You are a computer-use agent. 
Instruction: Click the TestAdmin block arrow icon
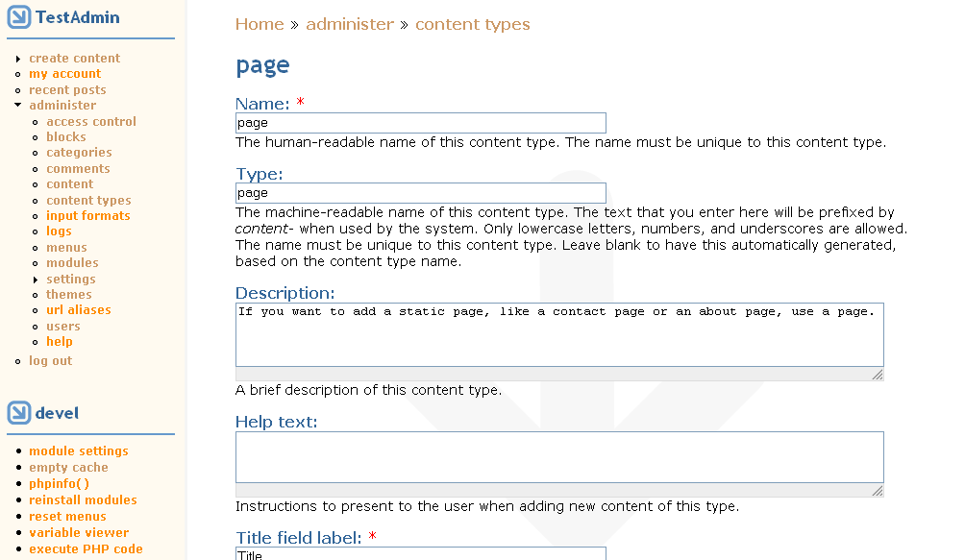(19, 17)
